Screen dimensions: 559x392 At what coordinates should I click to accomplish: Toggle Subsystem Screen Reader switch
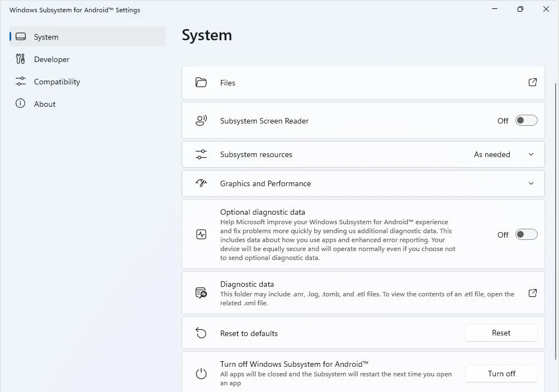pos(526,121)
